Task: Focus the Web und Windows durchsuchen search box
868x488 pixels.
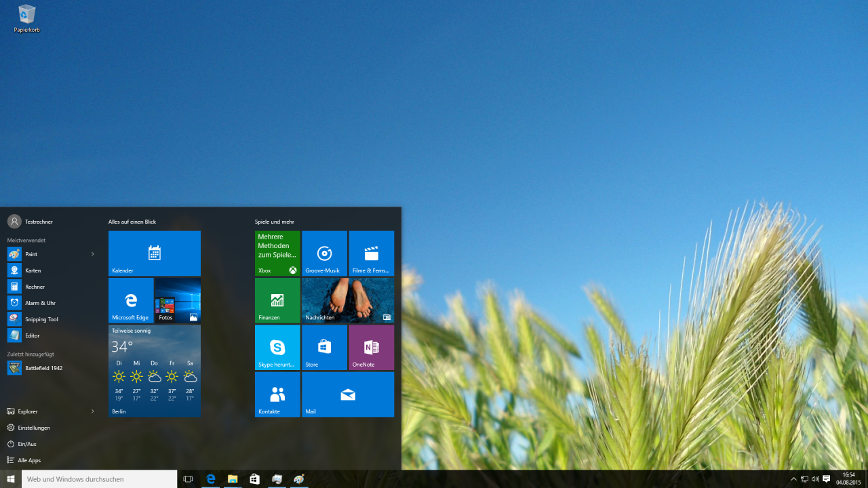Action: click(100, 479)
